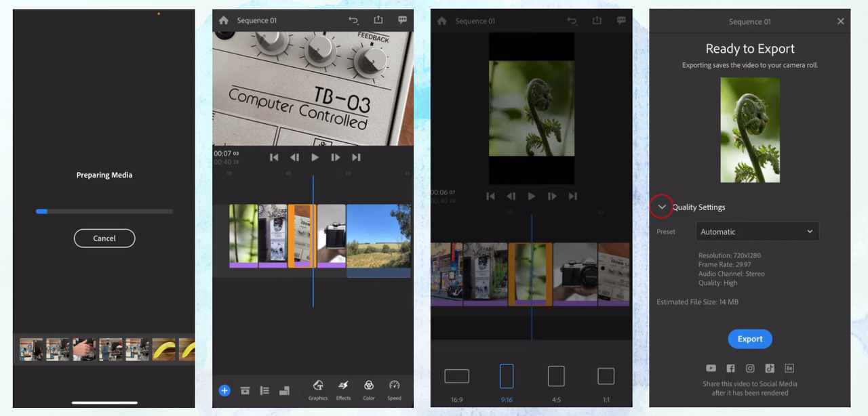Tap the Facebook share icon

(x=730, y=368)
